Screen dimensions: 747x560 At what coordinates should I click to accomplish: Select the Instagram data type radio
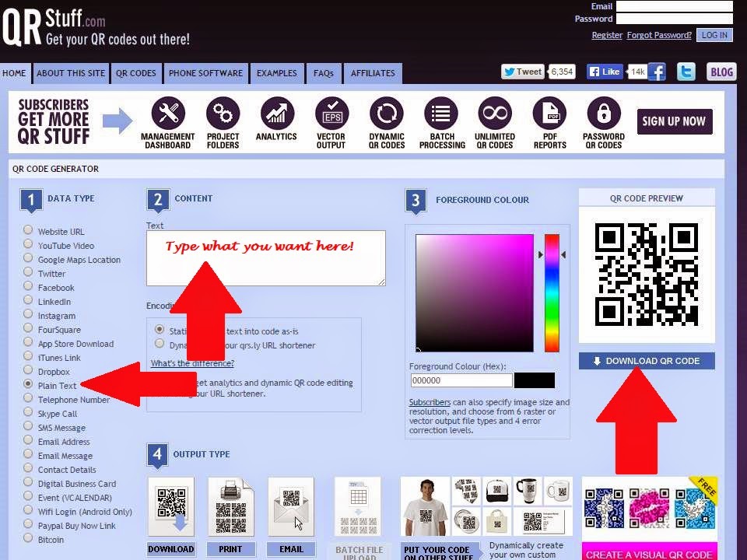(28, 314)
